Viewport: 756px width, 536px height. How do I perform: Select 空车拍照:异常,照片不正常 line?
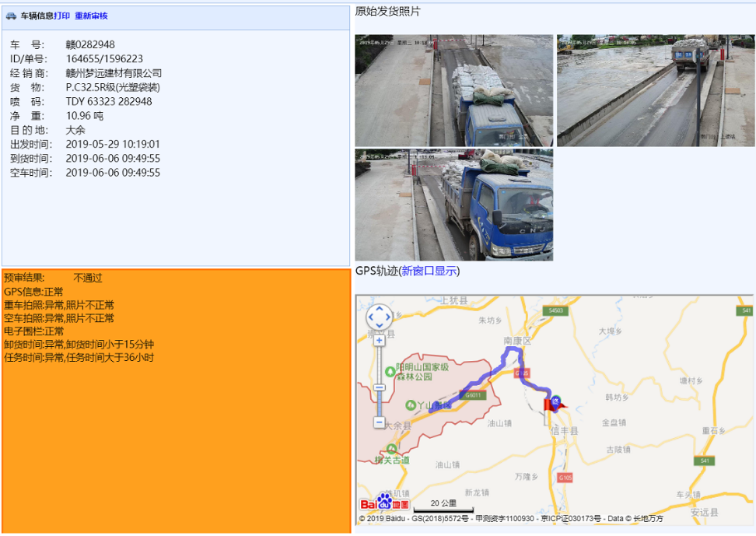click(59, 318)
